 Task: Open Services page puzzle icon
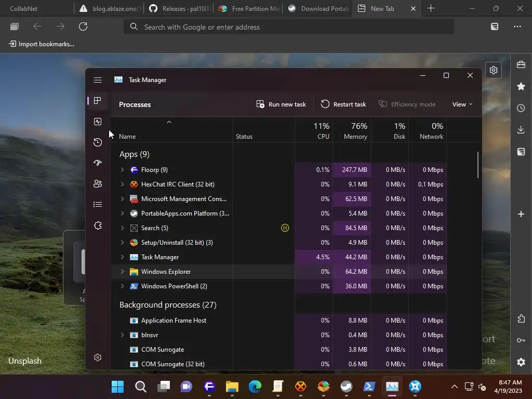point(98,225)
